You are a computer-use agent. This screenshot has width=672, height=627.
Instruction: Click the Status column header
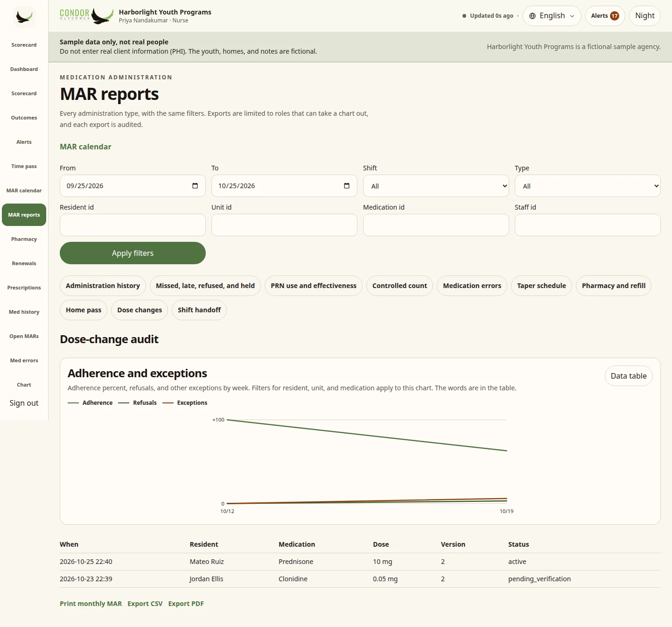[518, 544]
